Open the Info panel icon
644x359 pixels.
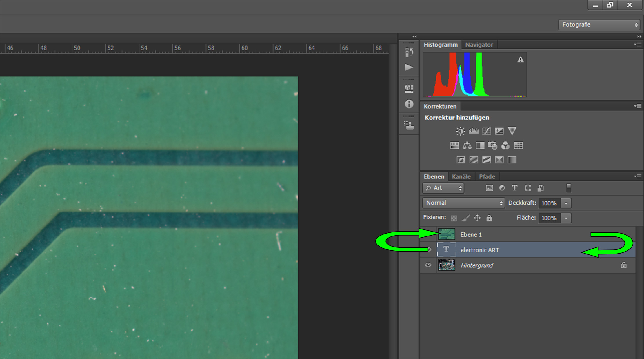[x=409, y=104]
